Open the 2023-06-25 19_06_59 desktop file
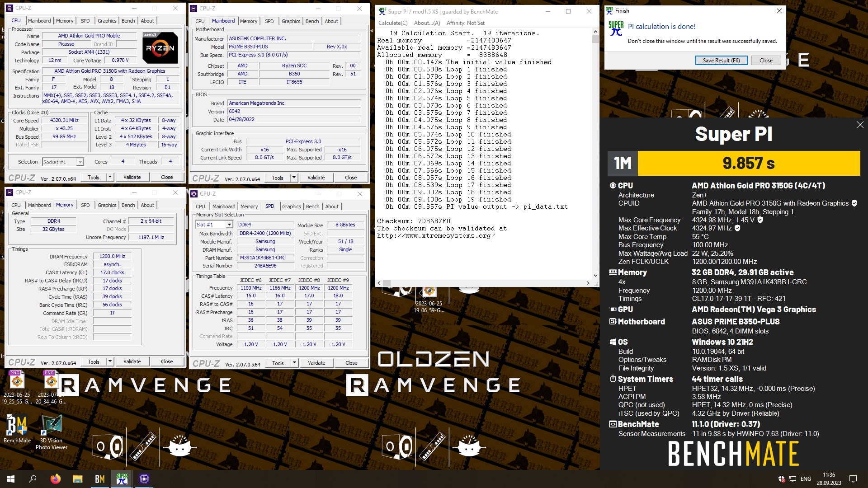Image resolution: width=868 pixels, height=488 pixels. 429,299
